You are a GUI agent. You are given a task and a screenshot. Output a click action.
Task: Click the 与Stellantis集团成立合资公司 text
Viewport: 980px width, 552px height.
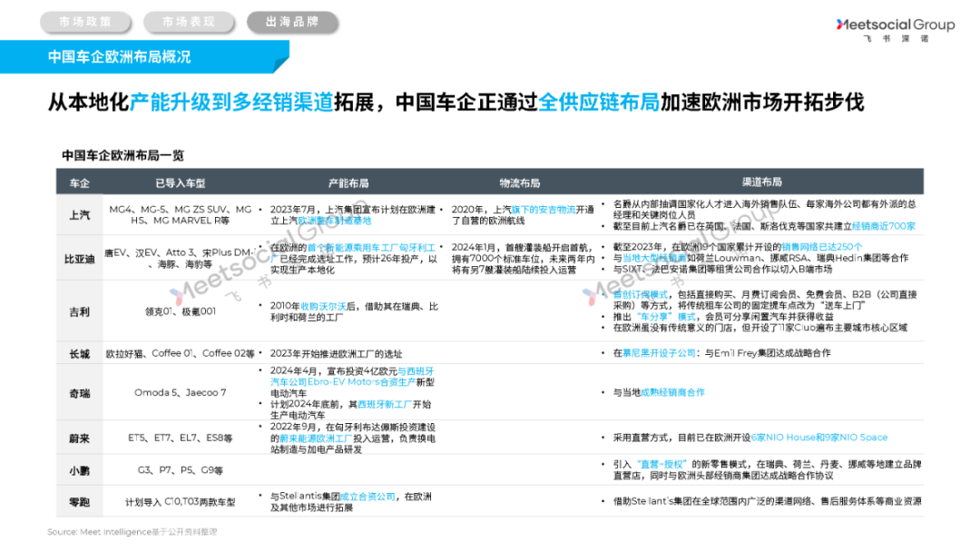(350, 502)
